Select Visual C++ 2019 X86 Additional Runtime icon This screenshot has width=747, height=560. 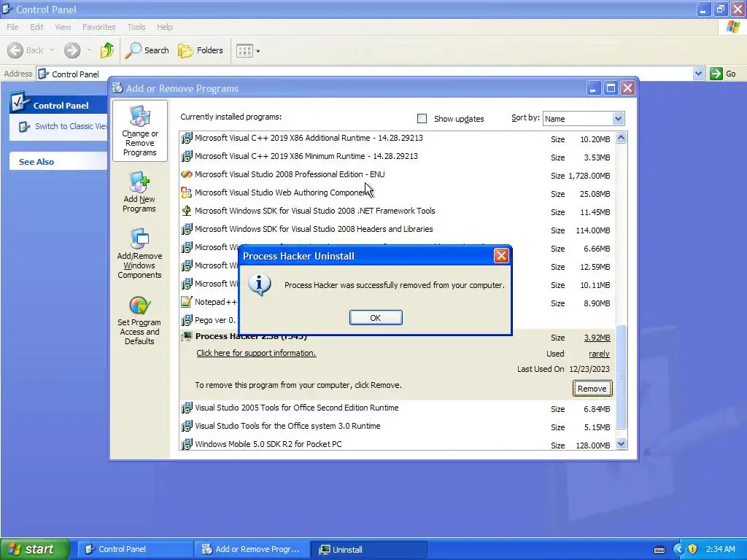click(x=187, y=138)
